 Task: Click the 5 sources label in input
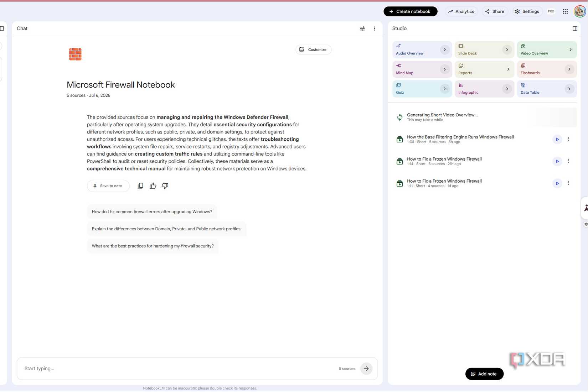tap(347, 369)
